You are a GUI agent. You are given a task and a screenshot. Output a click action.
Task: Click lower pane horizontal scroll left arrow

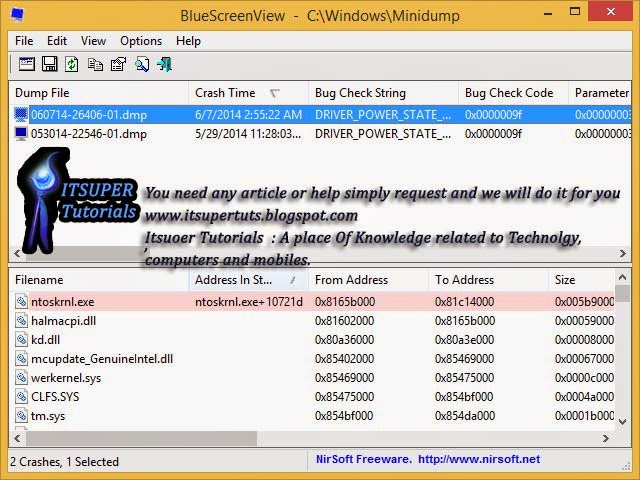click(x=17, y=438)
